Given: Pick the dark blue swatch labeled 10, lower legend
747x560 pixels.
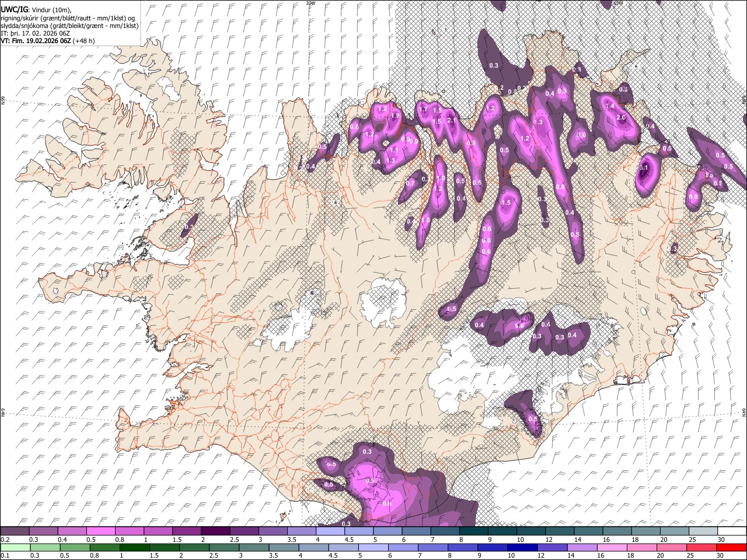Looking at the screenshot, I should 522,547.
